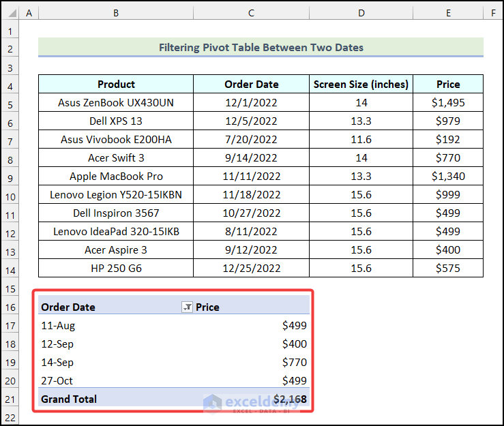Select the 'Screen Size (inches)' header cell
504x426 pixels.
click(361, 85)
